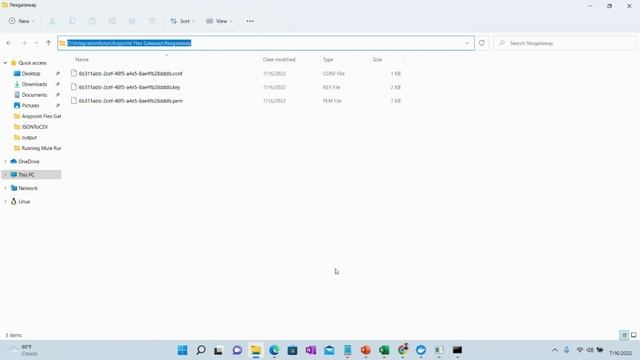Click the highlighted address bar path
Image resolution: width=640 pixels, height=360 pixels.
pyautogui.click(x=129, y=43)
